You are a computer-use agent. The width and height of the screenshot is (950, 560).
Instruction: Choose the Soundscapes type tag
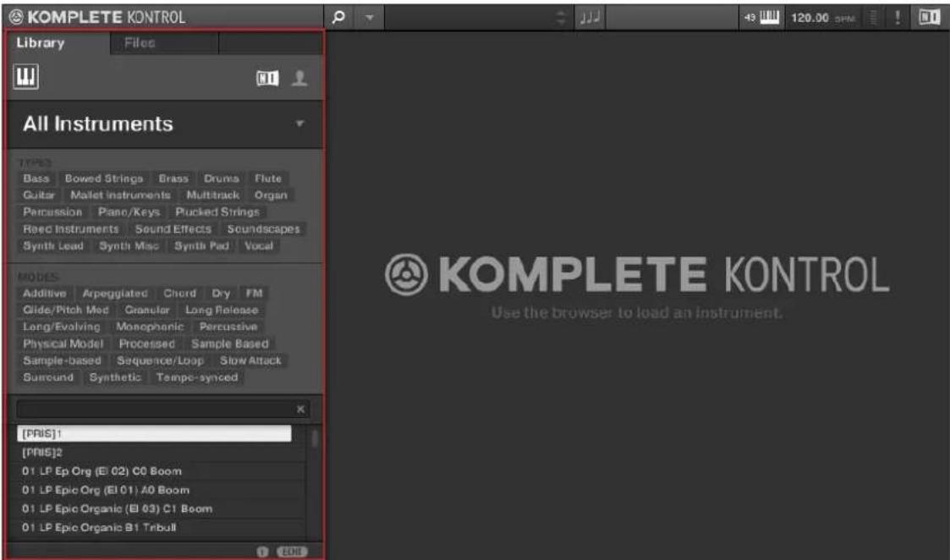pyautogui.click(x=264, y=229)
